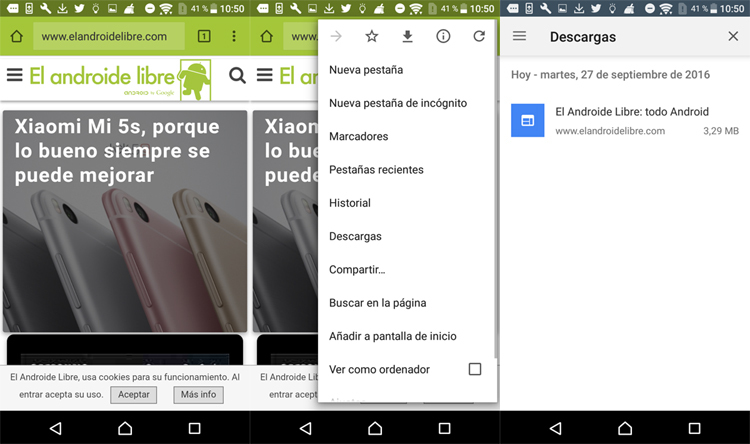Toggle the 'Ver como ordenador' checkbox
The height and width of the screenshot is (444, 750).
pos(475,369)
